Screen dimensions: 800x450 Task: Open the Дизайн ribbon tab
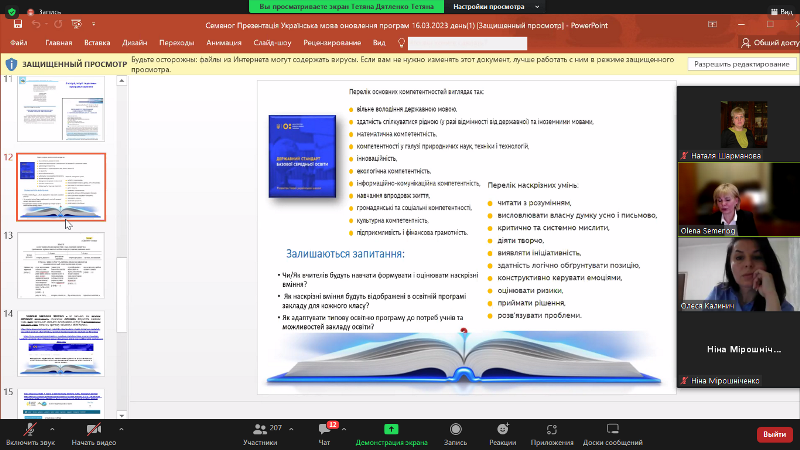point(135,43)
